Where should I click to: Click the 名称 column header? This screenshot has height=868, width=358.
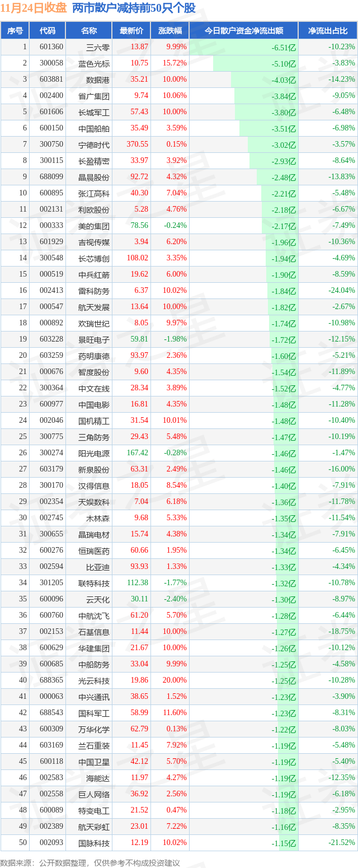[x=88, y=31]
